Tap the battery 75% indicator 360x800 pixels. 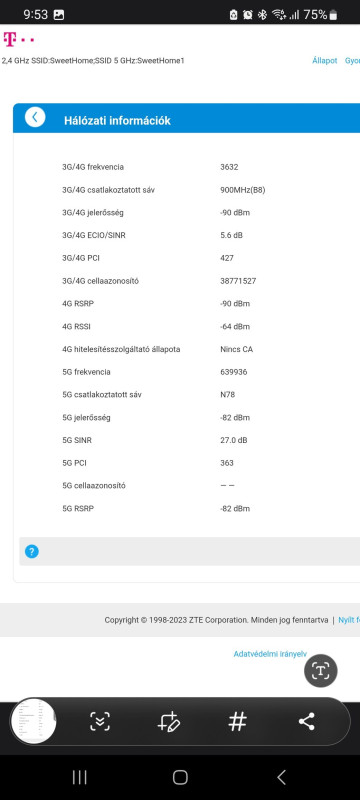(x=321, y=15)
